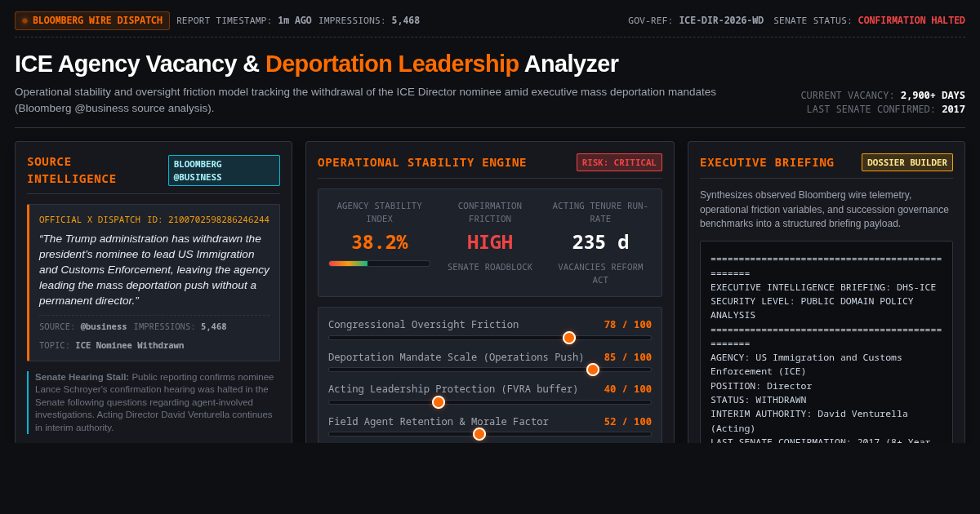The width and height of the screenshot is (980, 514).
Task: Click the quoted Trump administration dispatch text
Action: (x=154, y=269)
